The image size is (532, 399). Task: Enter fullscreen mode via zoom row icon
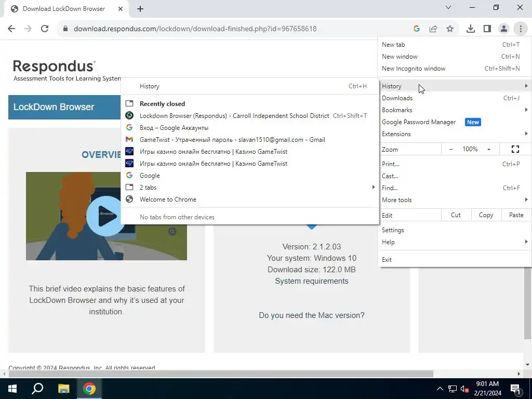(x=515, y=149)
